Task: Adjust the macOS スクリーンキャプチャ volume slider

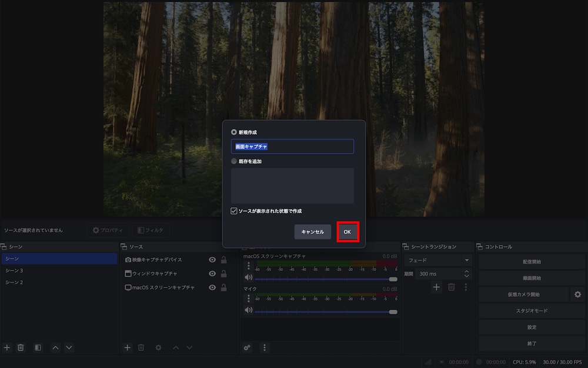Action: (326, 279)
